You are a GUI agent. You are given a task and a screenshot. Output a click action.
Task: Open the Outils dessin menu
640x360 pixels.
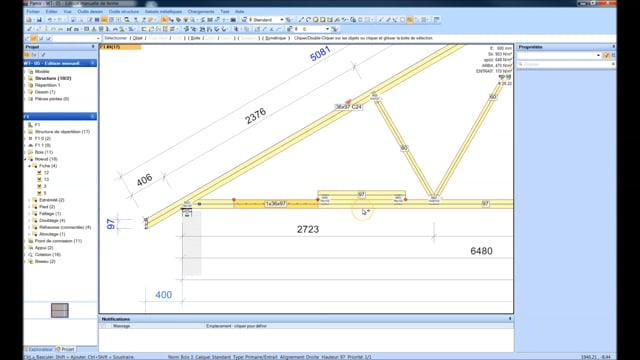pyautogui.click(x=90, y=11)
